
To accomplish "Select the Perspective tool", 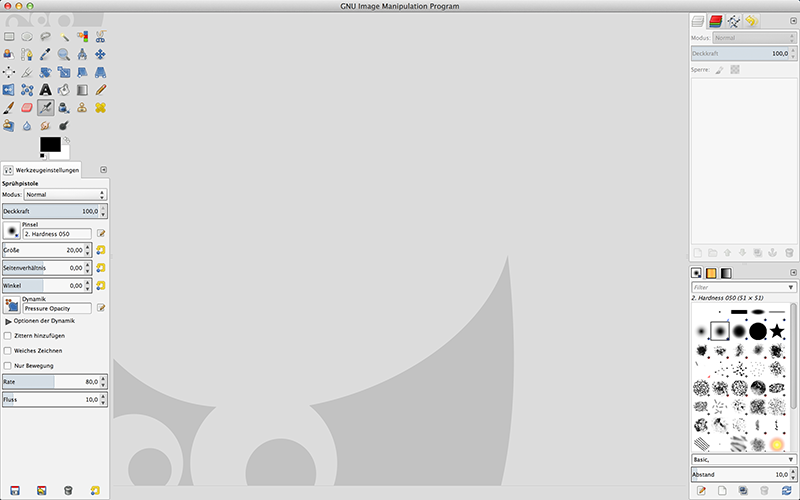I will tap(101, 72).
